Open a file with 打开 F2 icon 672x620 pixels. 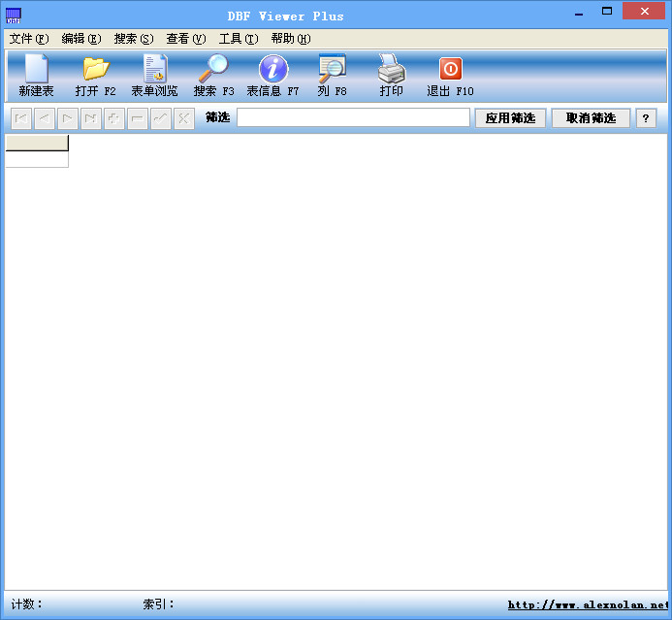tap(96, 69)
